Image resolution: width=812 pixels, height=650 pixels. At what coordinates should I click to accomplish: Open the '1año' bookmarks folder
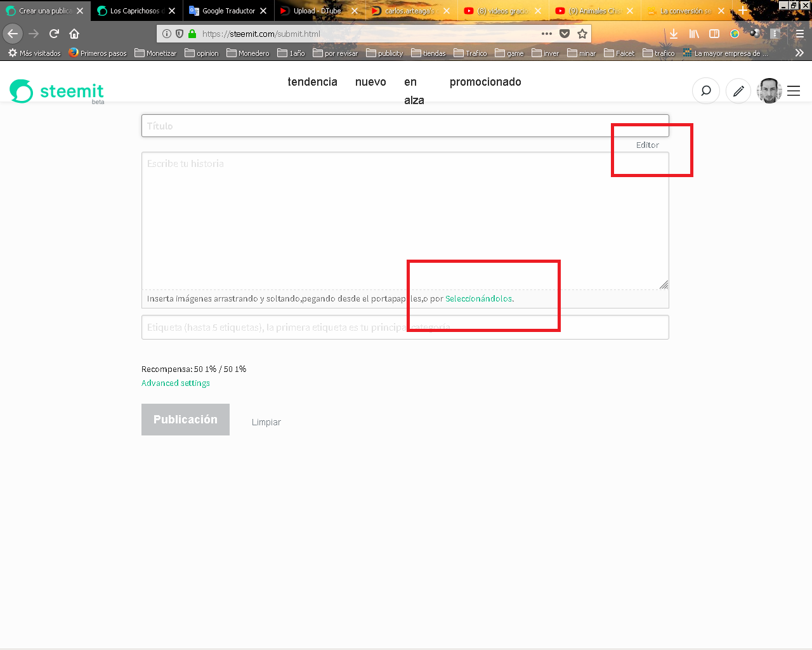pos(291,53)
